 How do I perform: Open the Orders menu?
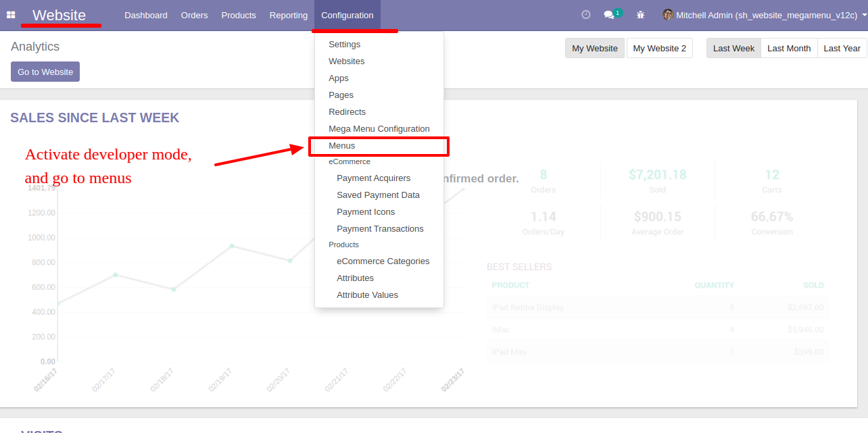point(195,15)
